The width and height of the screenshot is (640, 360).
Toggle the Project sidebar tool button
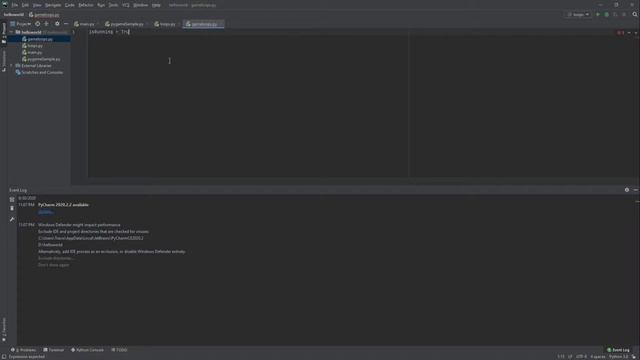point(4,33)
